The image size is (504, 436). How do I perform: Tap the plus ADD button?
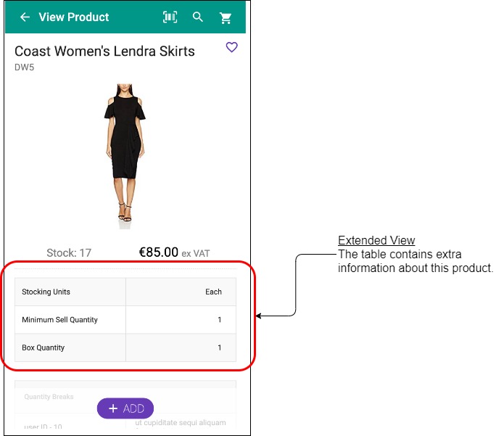[125, 408]
